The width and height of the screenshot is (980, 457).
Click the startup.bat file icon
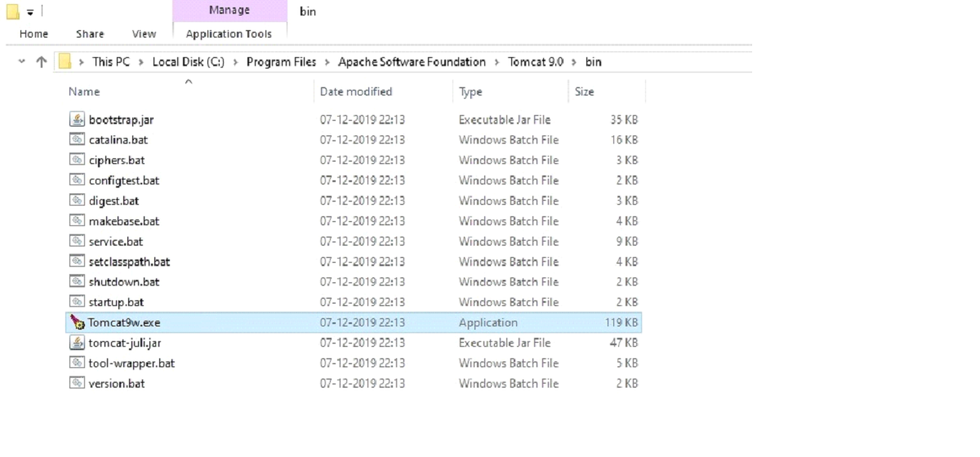pos(77,302)
